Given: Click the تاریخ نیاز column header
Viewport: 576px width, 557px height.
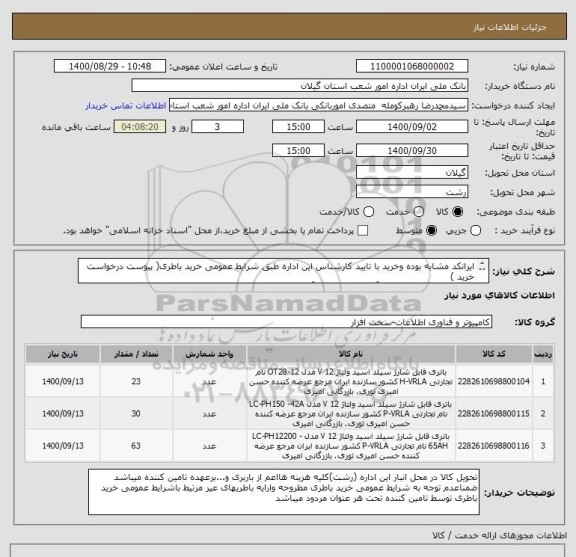Looking at the screenshot, I should click(63, 354).
